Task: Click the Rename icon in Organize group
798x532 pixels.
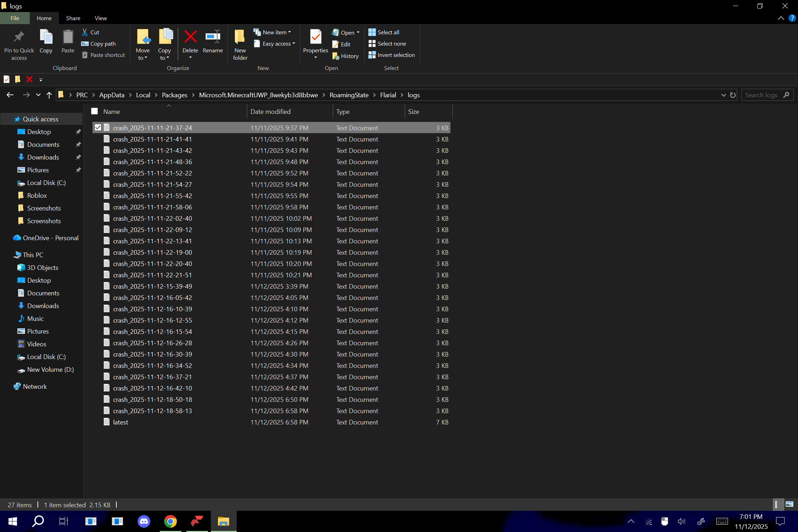Action: pos(213,37)
